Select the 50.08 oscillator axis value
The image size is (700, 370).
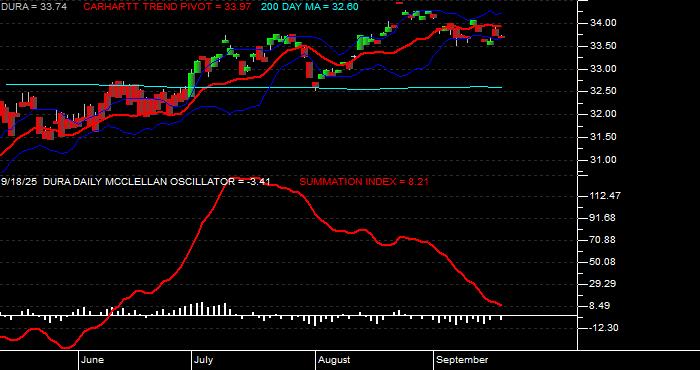click(x=604, y=262)
